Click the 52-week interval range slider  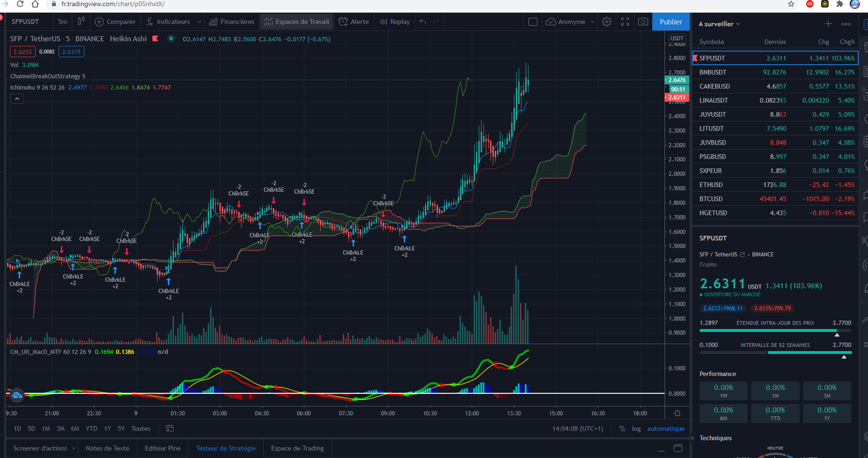(775, 353)
